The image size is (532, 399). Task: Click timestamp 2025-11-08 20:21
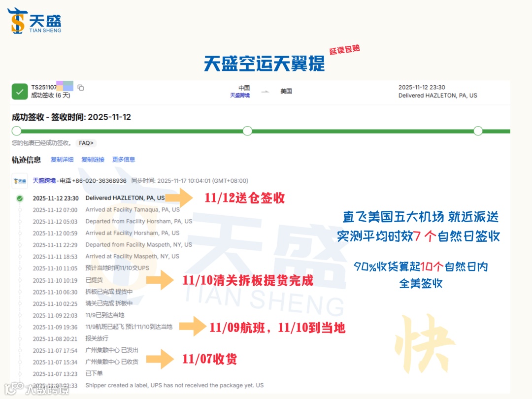click(x=55, y=339)
